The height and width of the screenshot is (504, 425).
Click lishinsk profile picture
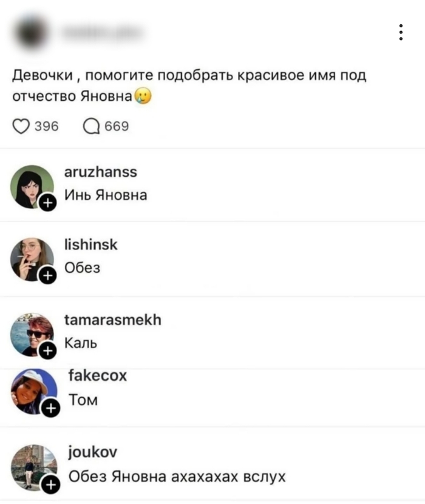point(32,259)
